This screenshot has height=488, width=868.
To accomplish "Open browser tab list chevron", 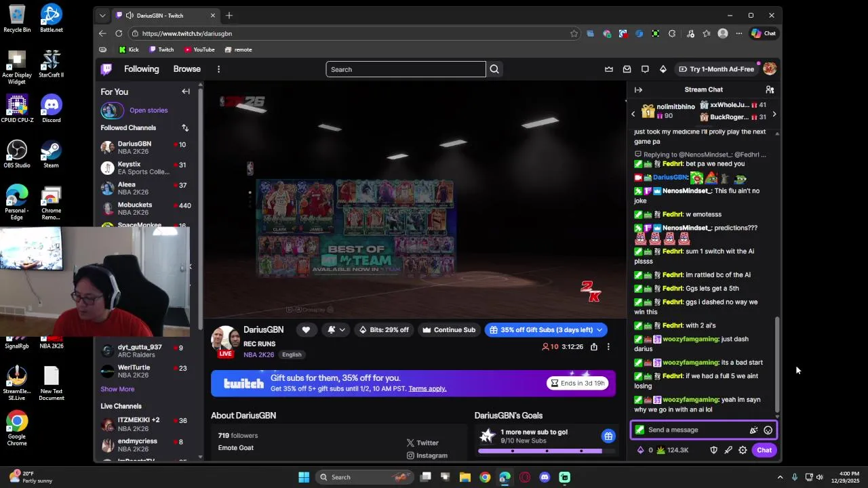I will pos(102,16).
